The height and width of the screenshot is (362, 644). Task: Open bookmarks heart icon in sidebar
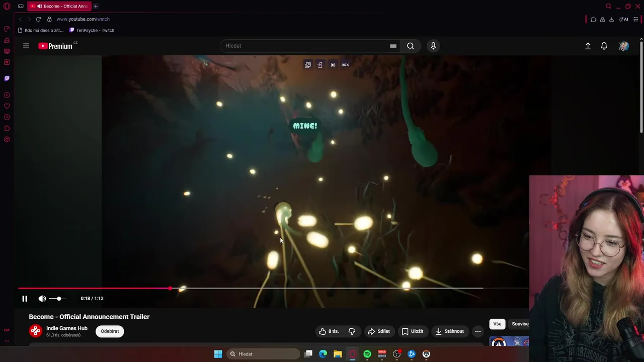(x=7, y=106)
